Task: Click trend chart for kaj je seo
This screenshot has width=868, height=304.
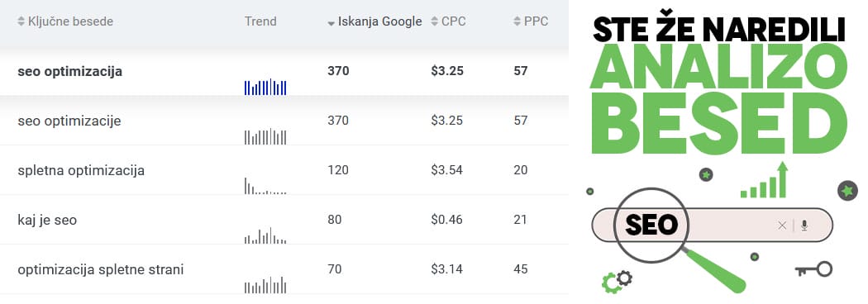Action: 265,235
